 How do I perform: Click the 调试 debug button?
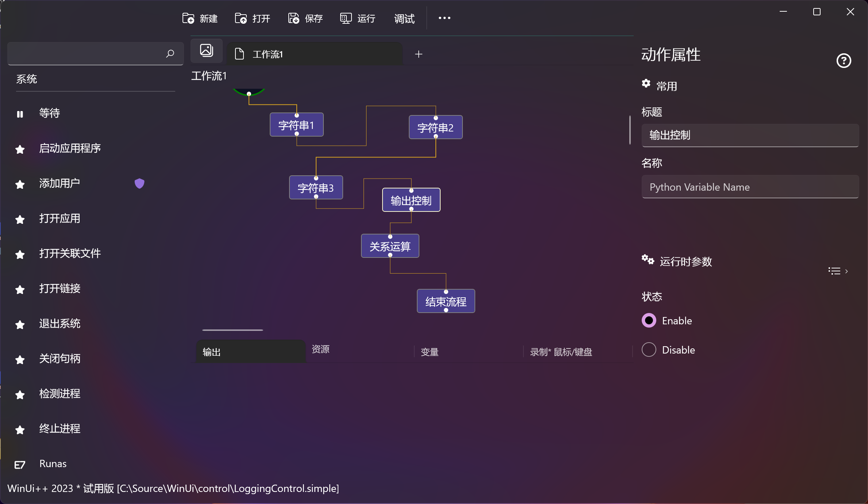pos(404,19)
